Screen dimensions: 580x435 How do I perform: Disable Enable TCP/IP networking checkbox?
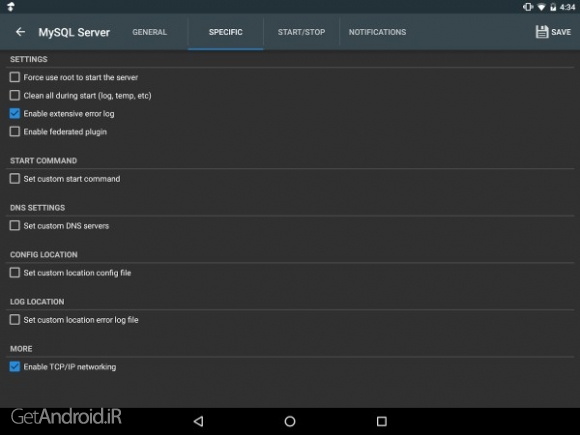pos(14,367)
